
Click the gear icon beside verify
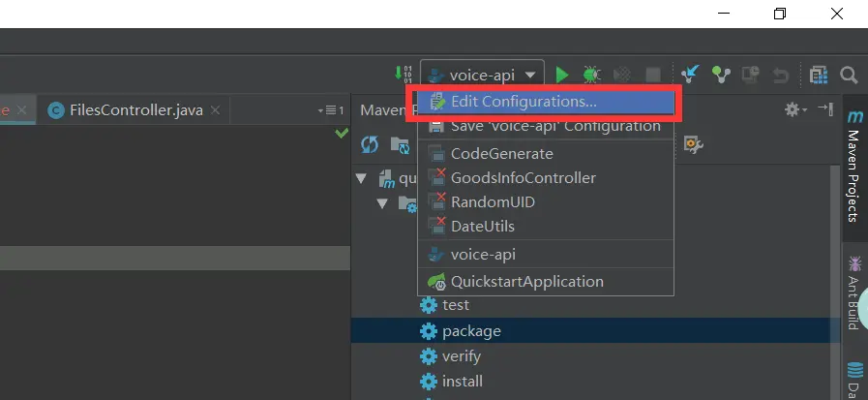pos(429,356)
